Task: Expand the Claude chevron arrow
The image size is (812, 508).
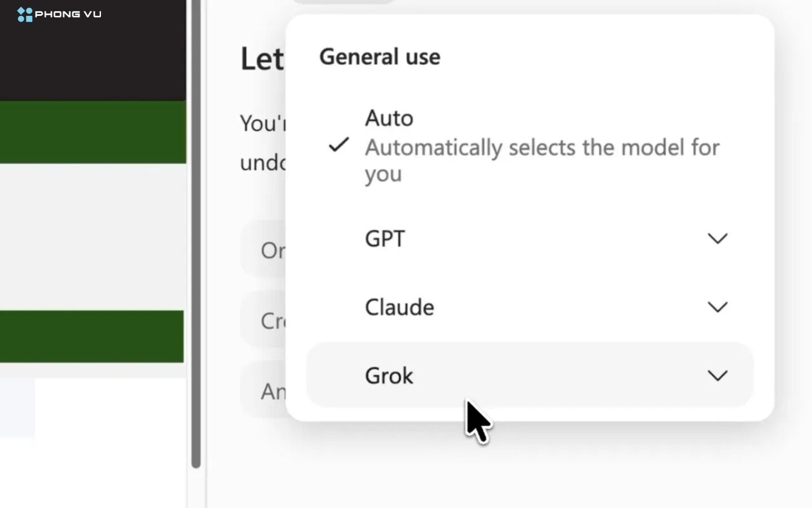Action: pyautogui.click(x=717, y=307)
